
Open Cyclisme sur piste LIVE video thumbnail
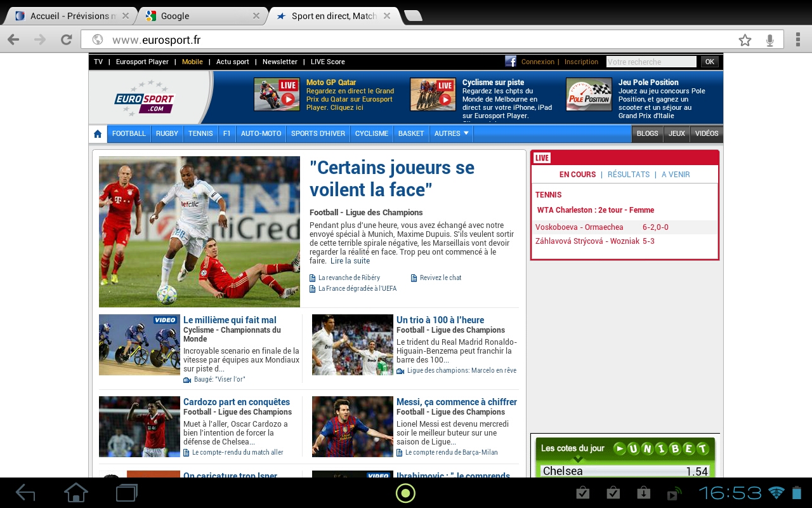[433, 95]
